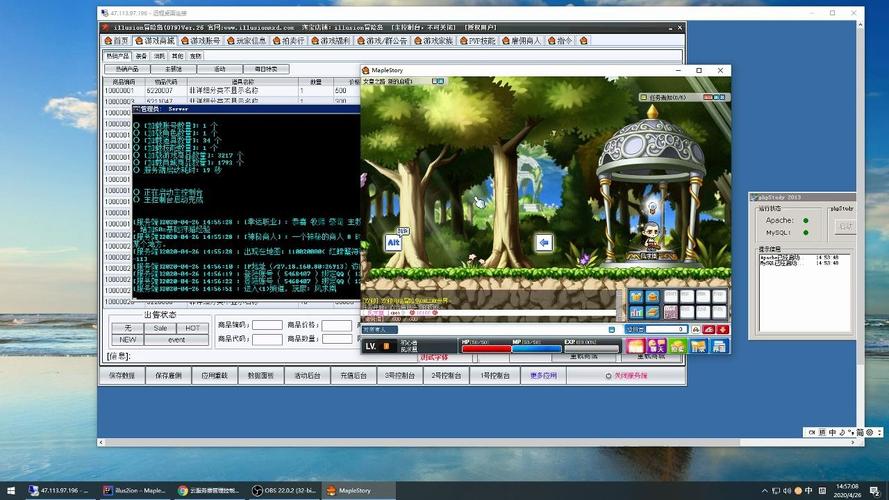889x500 pixels.
Task: Select the HOT sale status toggle
Action: coord(193,328)
